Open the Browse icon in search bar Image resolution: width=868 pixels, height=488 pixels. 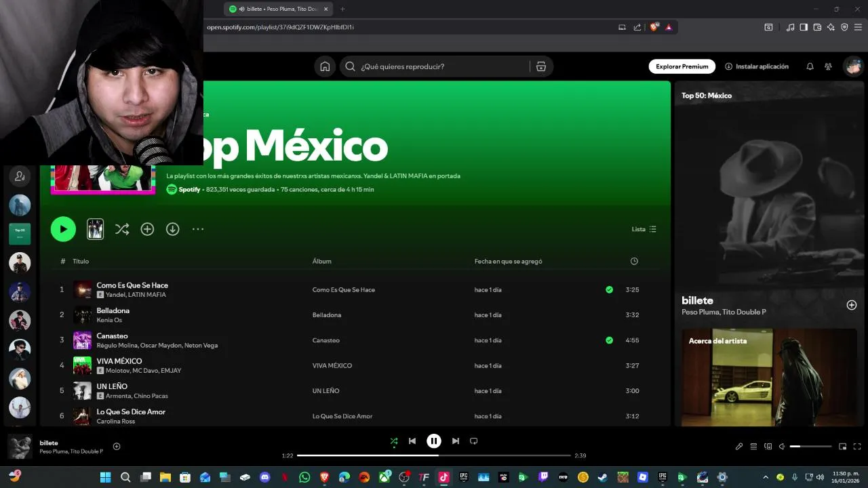(540, 66)
